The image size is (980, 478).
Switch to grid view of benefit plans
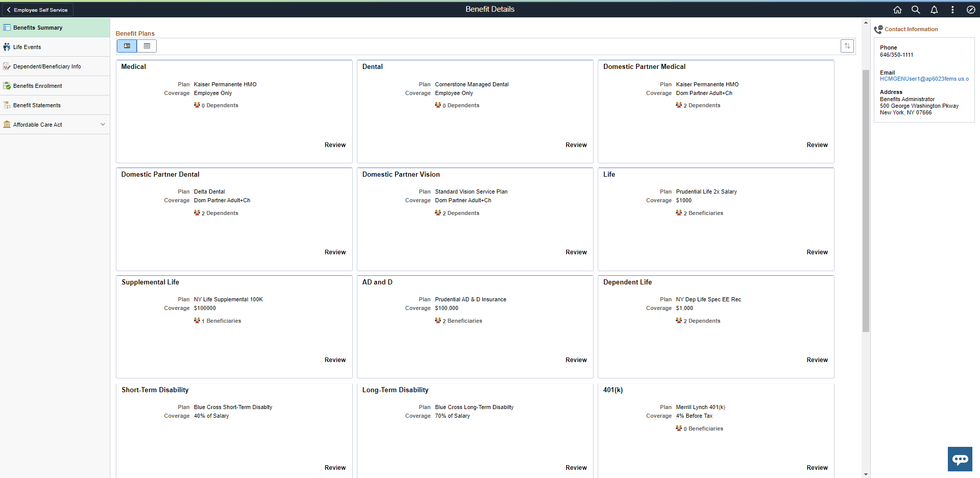(x=146, y=45)
